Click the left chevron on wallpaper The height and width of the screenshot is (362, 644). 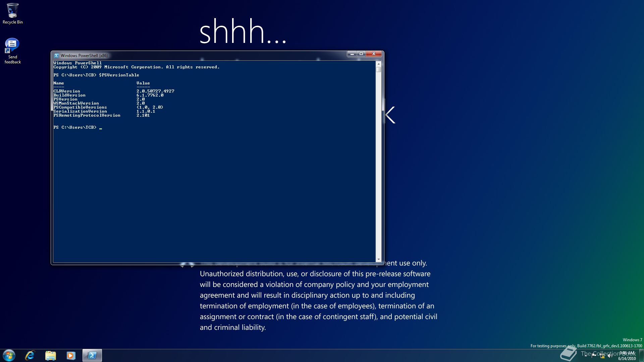[390, 115]
